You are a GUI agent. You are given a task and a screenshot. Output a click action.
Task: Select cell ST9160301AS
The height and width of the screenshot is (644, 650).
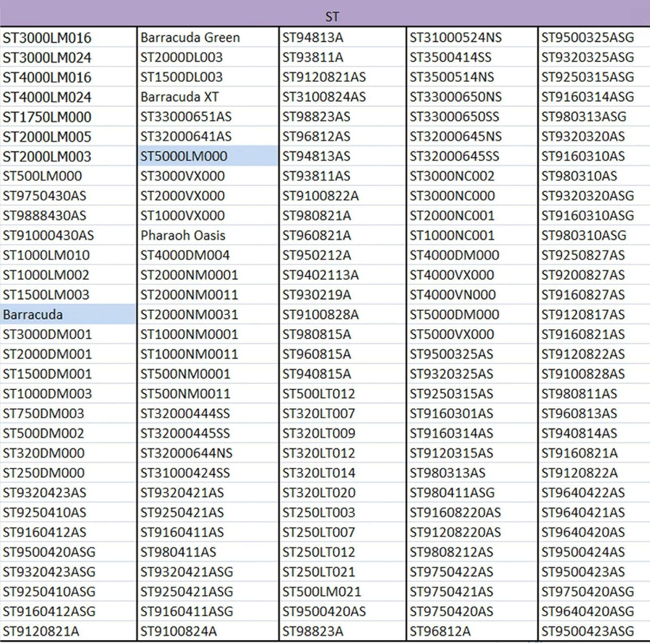[472, 413]
